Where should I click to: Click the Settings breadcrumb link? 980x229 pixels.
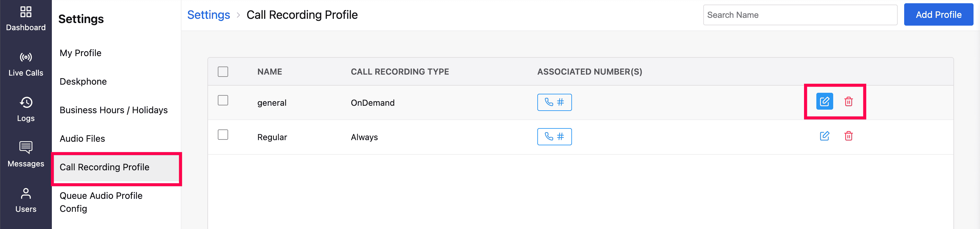coord(208,15)
